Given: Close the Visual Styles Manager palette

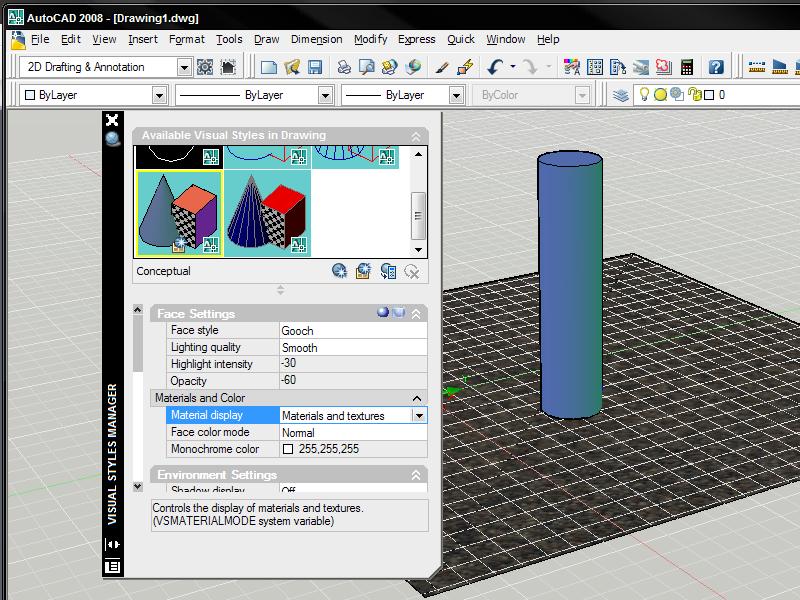Looking at the screenshot, I should click(x=112, y=120).
